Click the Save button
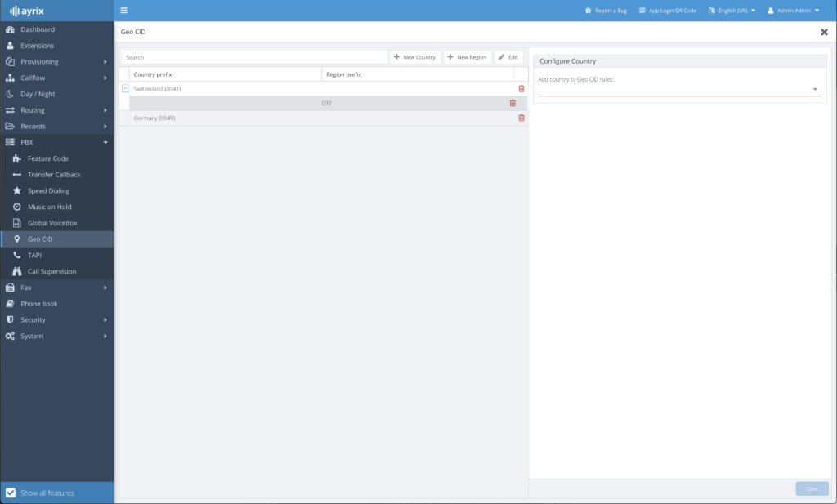837x504 pixels. (812, 488)
